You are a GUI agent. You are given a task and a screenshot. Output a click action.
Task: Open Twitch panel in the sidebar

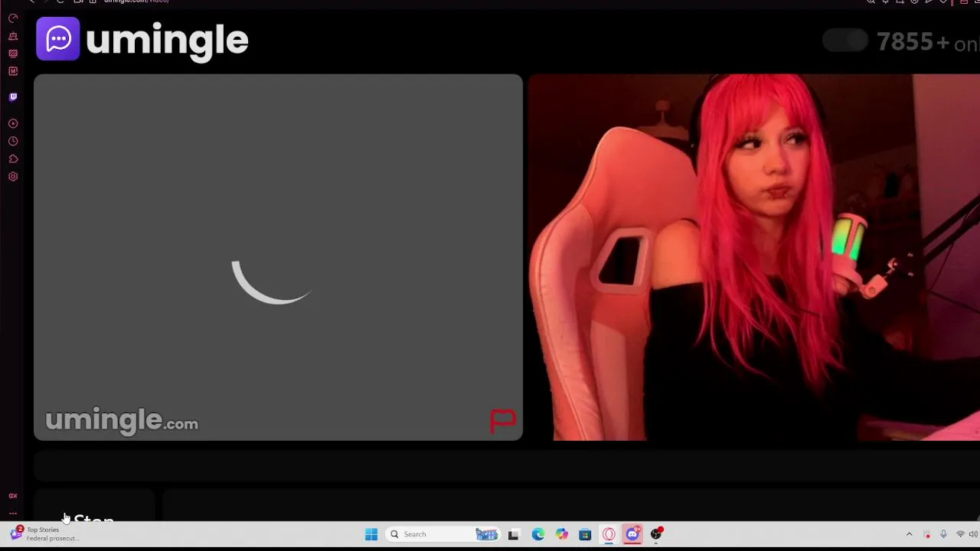pos(13,97)
